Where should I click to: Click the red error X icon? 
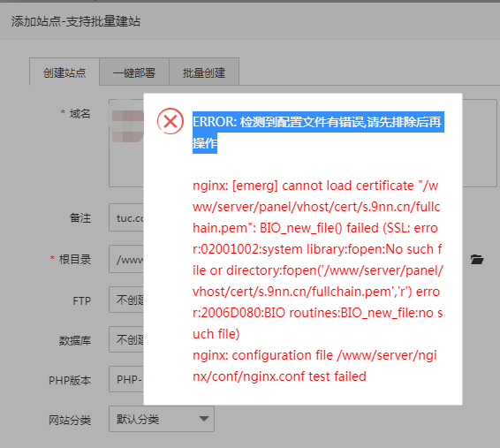[170, 121]
